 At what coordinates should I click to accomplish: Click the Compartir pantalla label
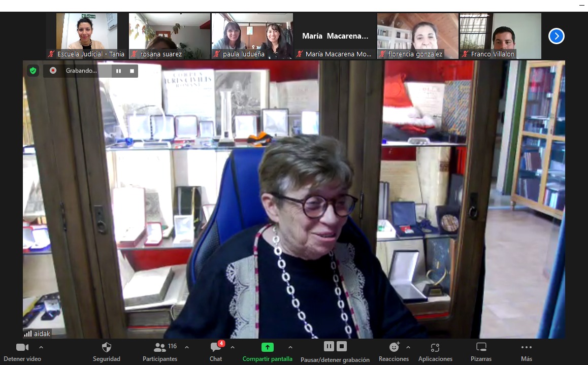[268, 359]
